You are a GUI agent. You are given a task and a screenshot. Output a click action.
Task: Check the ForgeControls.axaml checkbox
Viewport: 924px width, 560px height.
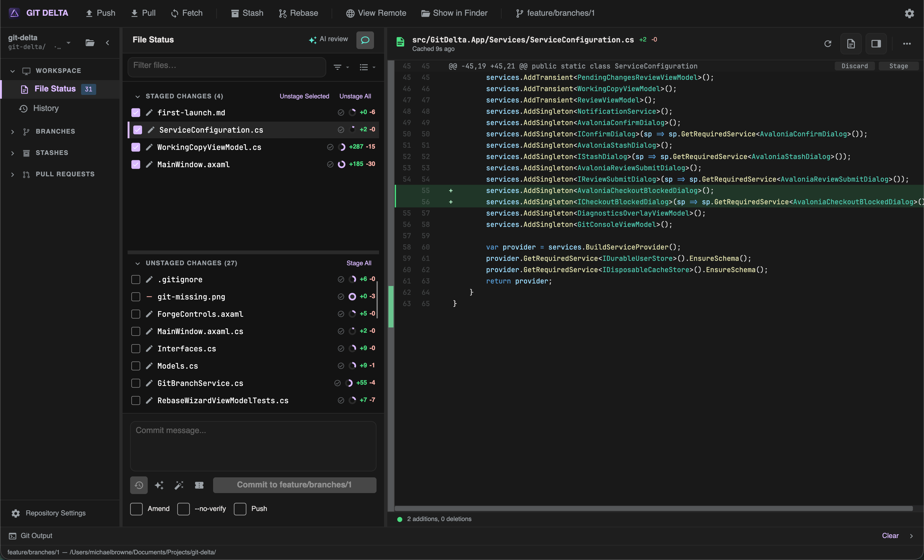coord(136,314)
